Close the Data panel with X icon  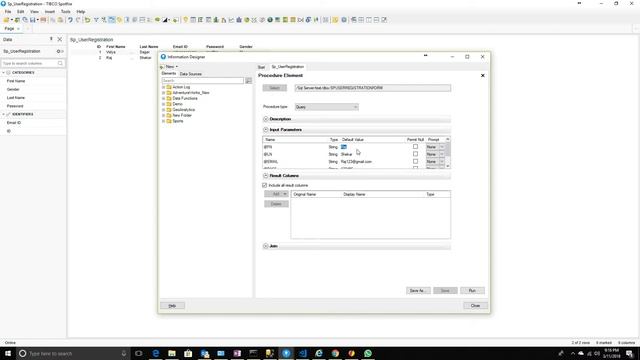(x=60, y=39)
